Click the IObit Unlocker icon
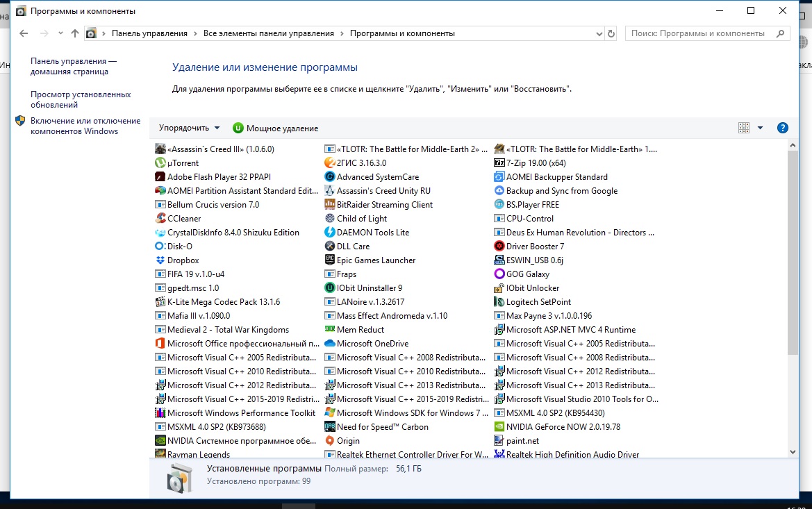This screenshot has width=812, height=509. 499,288
